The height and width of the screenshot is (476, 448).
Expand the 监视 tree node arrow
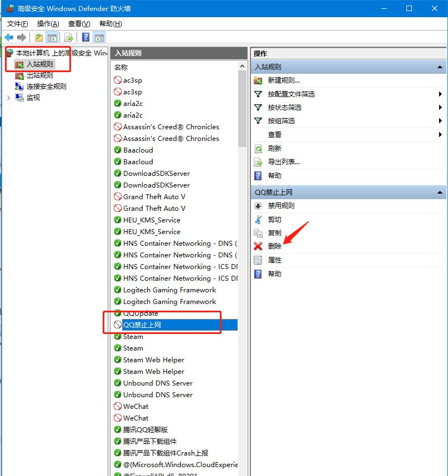point(8,98)
